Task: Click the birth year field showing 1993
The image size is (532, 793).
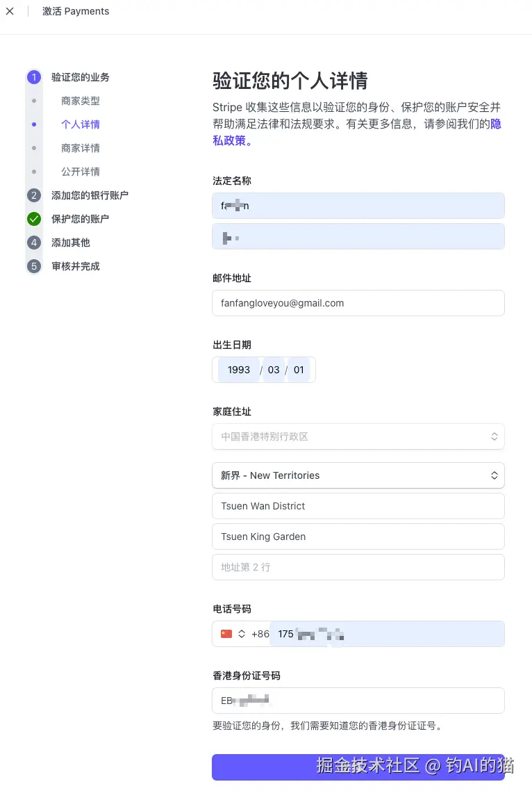Action: (x=238, y=370)
